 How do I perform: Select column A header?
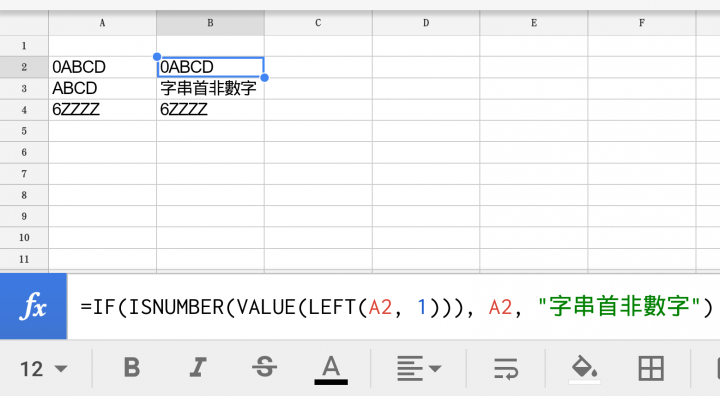(x=102, y=23)
